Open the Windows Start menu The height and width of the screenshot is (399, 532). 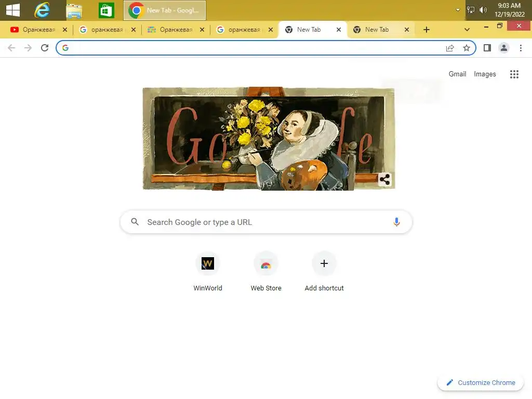pos(13,10)
